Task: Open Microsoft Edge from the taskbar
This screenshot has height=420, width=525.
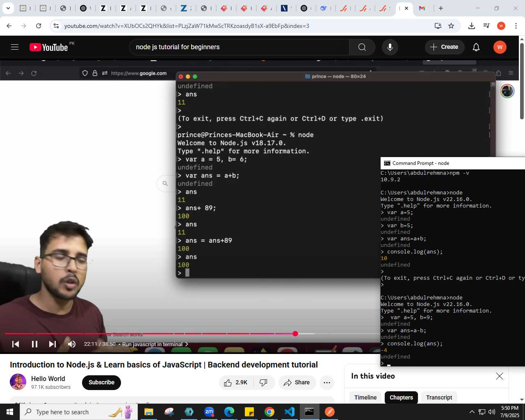Action: click(x=229, y=412)
